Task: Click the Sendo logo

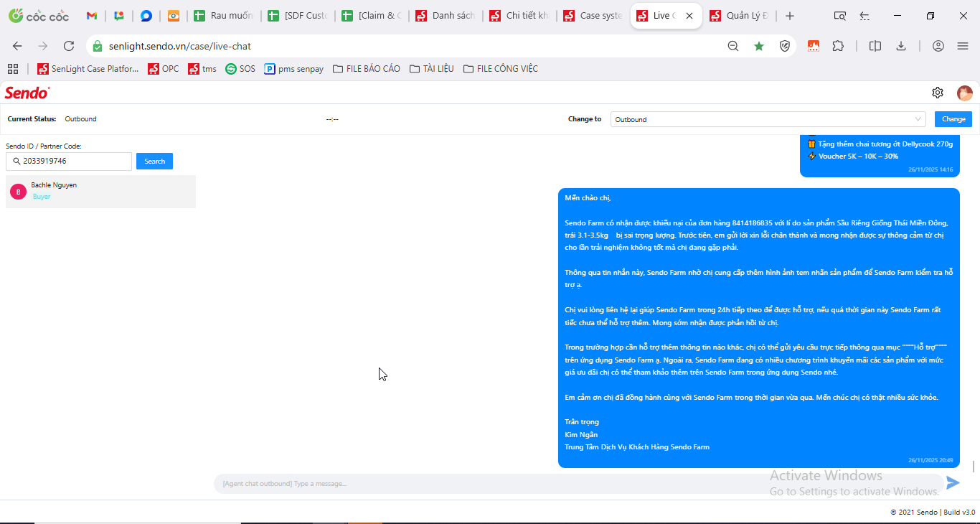Action: click(27, 93)
